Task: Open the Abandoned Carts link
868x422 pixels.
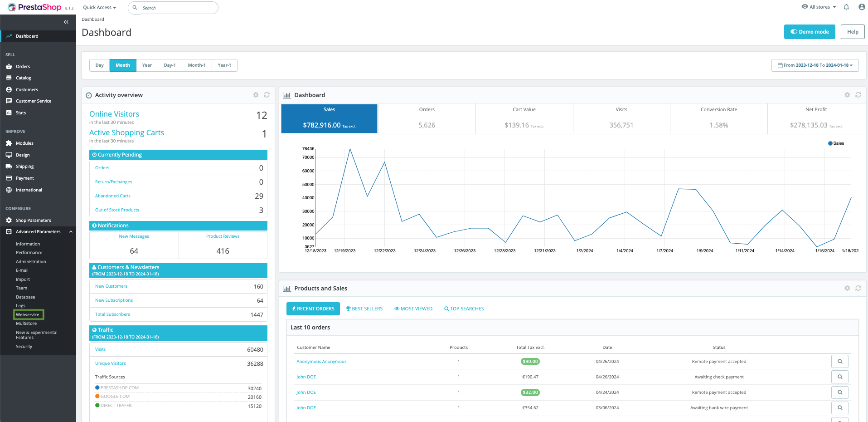Action: 113,196
